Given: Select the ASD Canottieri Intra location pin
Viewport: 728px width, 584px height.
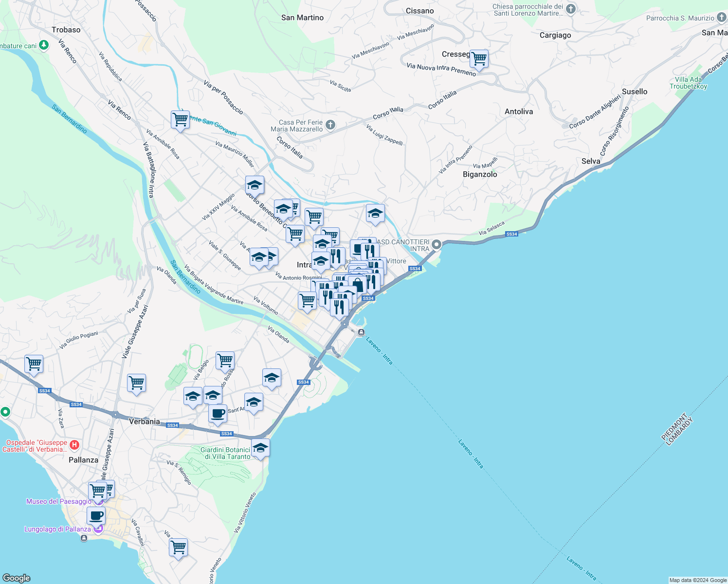Looking at the screenshot, I should [x=437, y=244].
